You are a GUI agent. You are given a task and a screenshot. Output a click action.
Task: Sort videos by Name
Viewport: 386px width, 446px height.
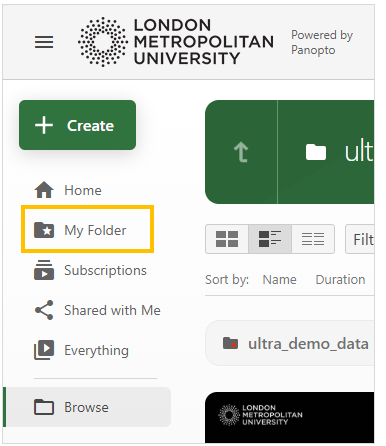click(x=279, y=279)
